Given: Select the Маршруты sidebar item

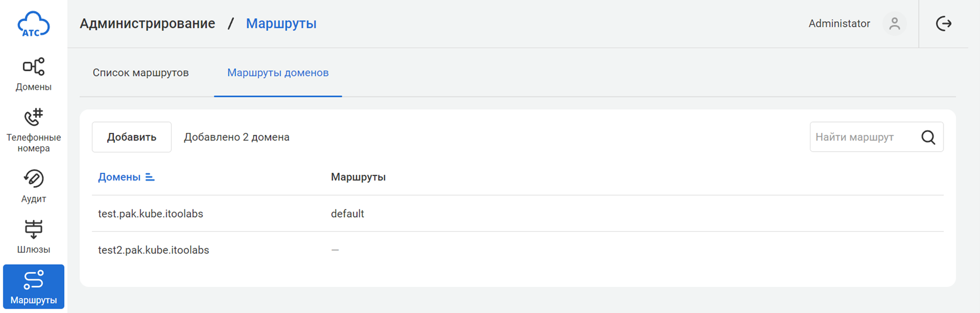Looking at the screenshot, I should pyautogui.click(x=33, y=286).
